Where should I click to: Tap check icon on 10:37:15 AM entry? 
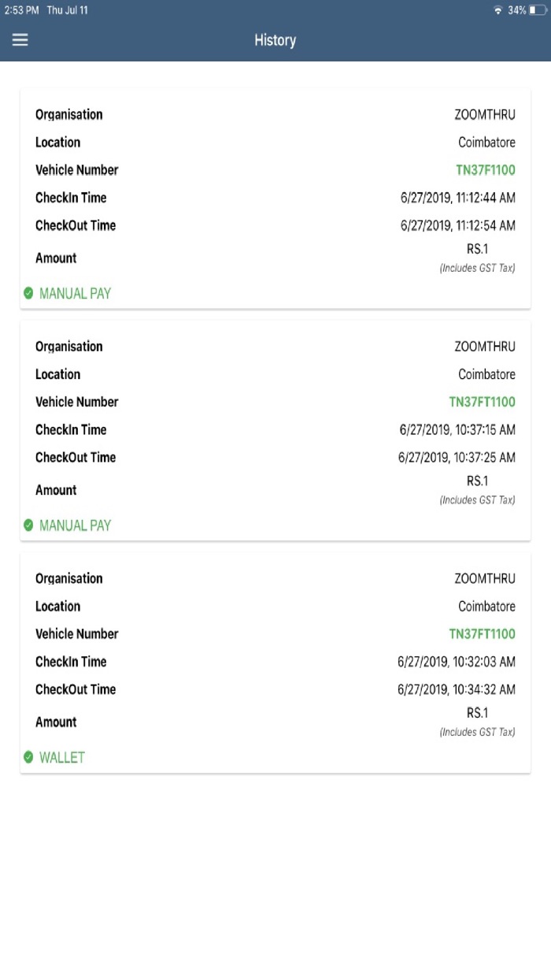click(28, 525)
